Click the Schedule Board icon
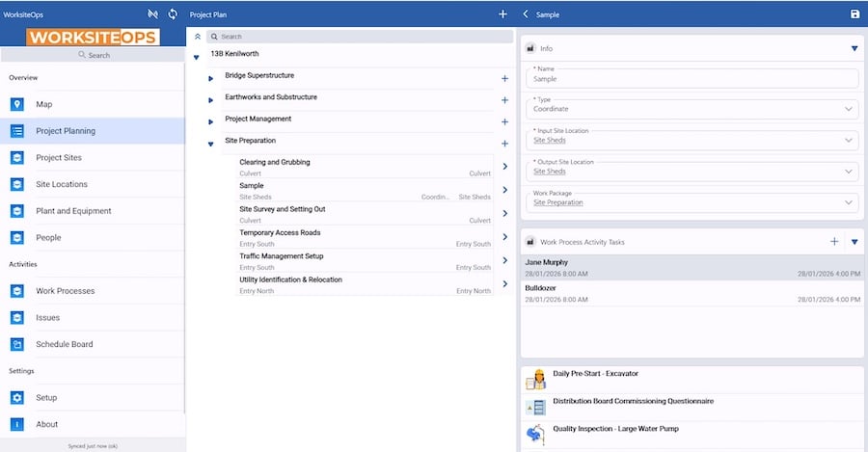 pyautogui.click(x=17, y=344)
